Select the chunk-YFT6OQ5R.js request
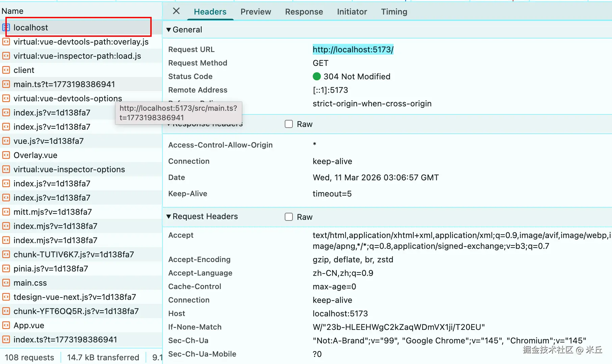 tap(81, 311)
